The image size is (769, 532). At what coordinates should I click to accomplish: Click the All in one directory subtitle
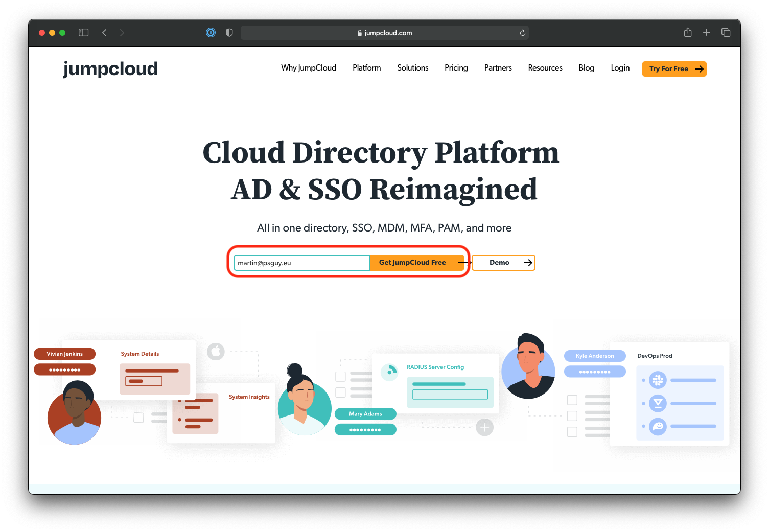(x=384, y=228)
